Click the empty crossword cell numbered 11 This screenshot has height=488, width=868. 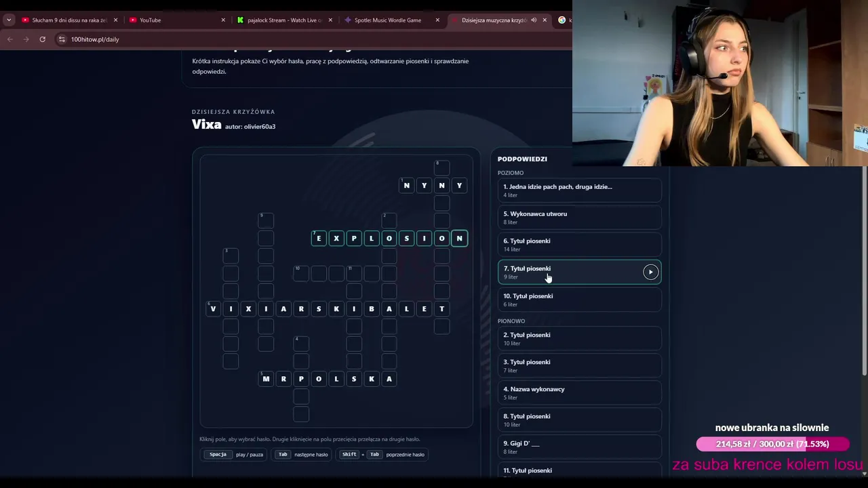[354, 273]
